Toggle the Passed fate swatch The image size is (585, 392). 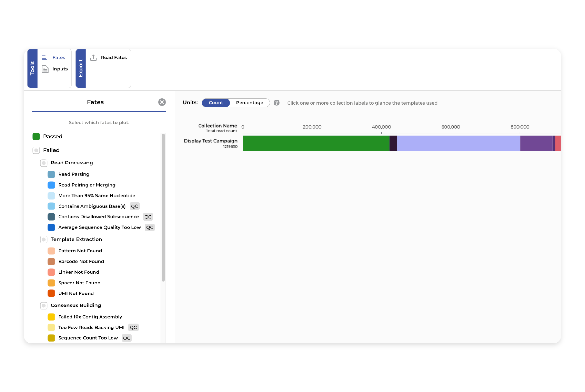36,136
